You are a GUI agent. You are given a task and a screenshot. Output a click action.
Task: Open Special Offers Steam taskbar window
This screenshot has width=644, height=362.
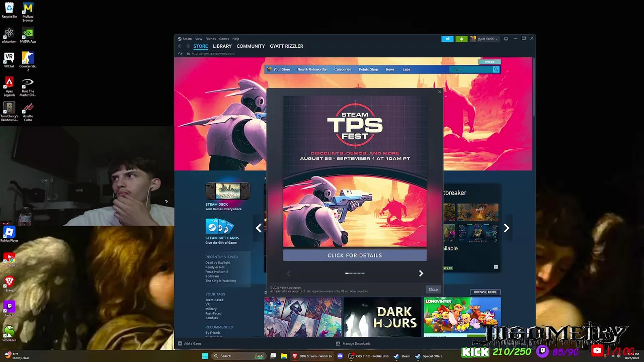(x=428, y=356)
